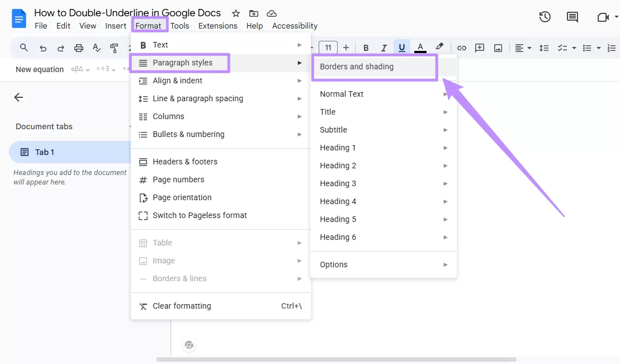The width and height of the screenshot is (620, 364).
Task: Toggle italic formatting
Action: [384, 48]
